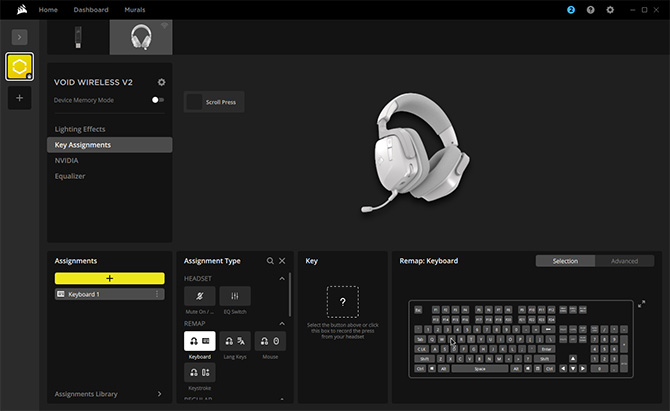Click the Corsair logo icon
The width and height of the screenshot is (670, 411).
22,9
